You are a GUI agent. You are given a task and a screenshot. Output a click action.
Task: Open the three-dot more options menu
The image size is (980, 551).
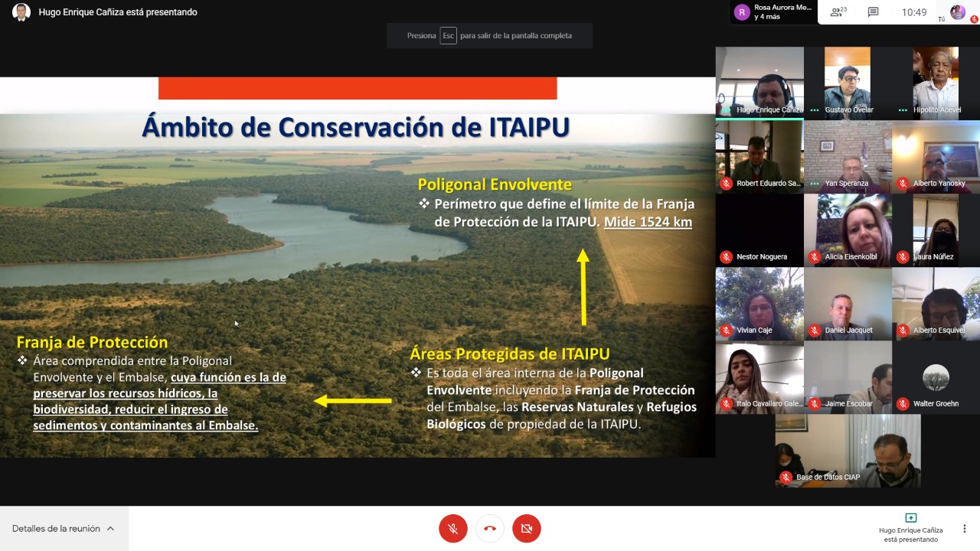pyautogui.click(x=964, y=529)
